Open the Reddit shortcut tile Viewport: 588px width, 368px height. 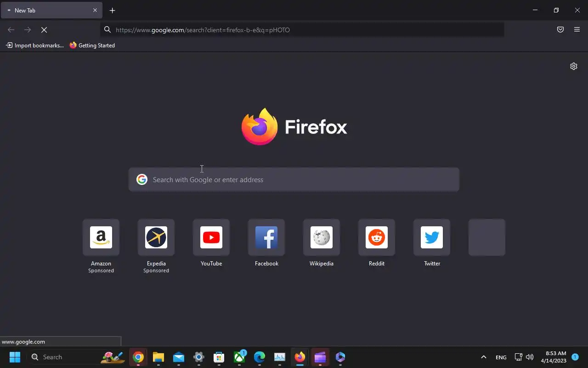(377, 237)
